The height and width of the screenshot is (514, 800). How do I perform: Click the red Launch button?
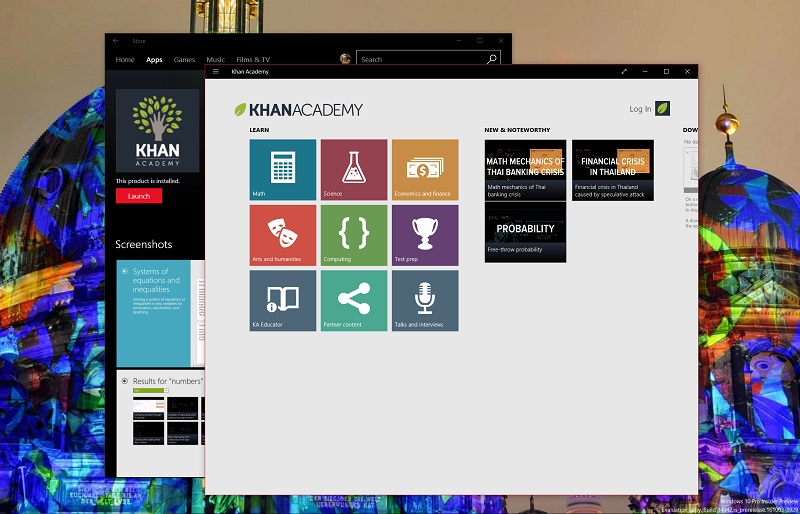tap(139, 196)
